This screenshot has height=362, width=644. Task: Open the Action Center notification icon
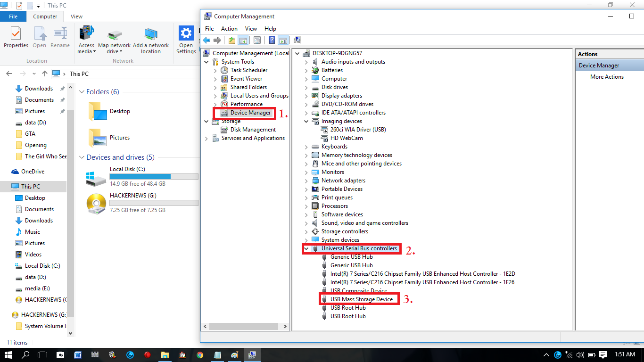click(603, 354)
